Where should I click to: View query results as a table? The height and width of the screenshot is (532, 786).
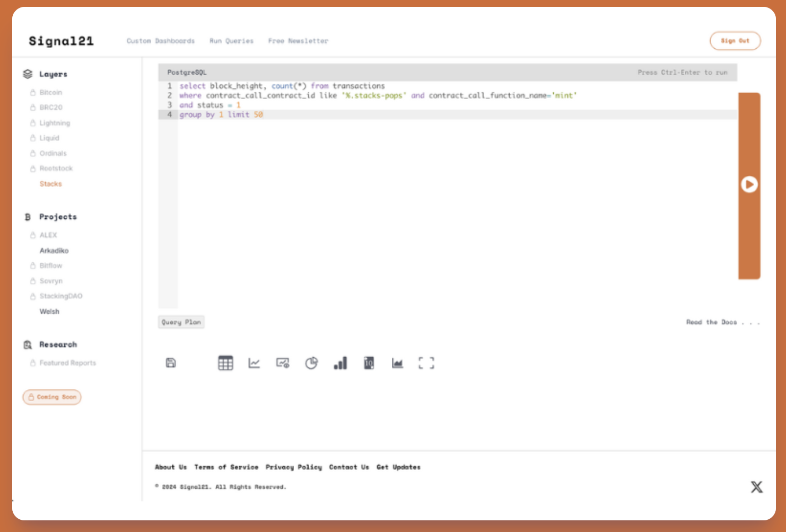click(x=225, y=363)
